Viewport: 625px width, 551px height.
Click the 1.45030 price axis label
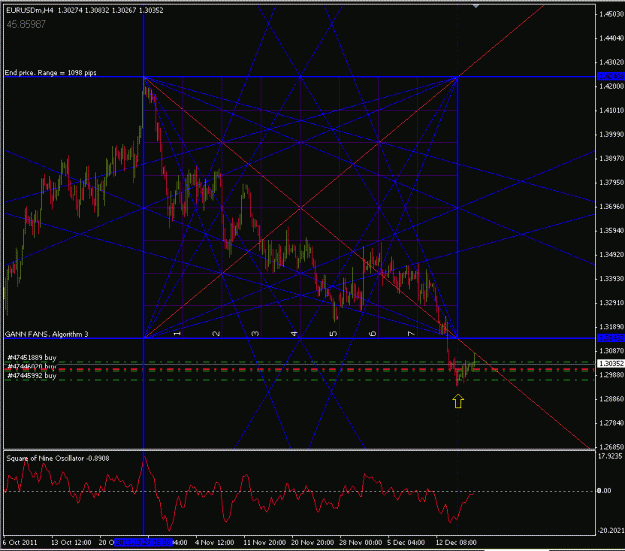coord(611,14)
